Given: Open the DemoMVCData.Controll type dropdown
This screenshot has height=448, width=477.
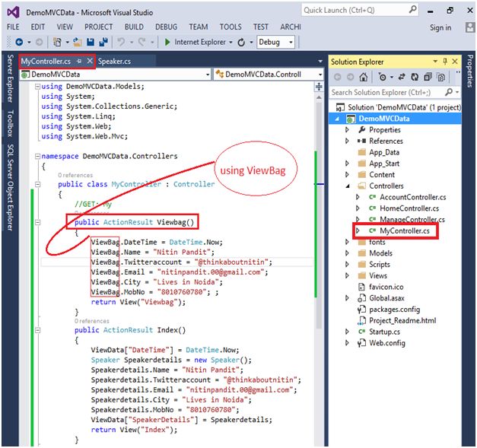Looking at the screenshot, I should pyautogui.click(x=320, y=75).
